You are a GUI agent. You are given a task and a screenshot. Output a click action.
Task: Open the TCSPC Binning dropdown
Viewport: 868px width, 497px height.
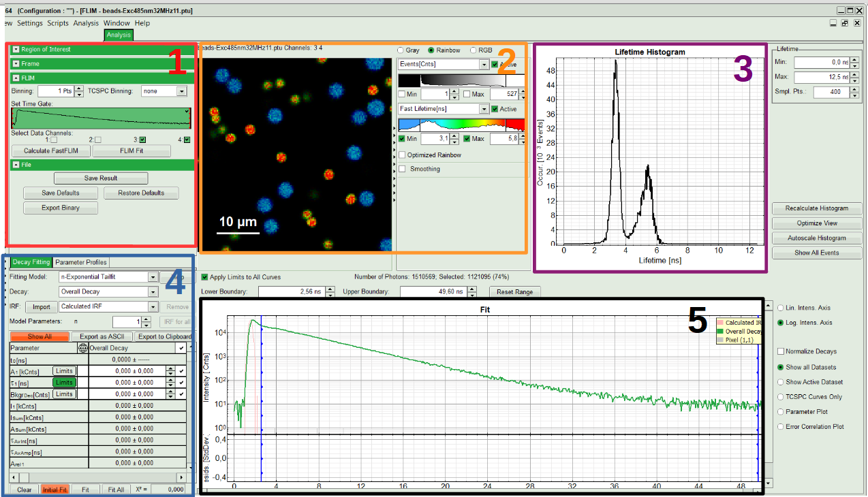(x=181, y=91)
